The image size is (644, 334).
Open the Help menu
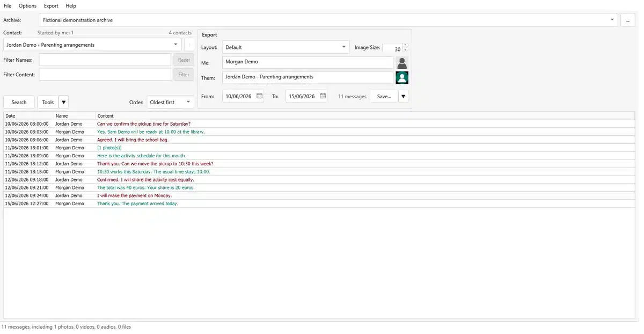click(71, 6)
